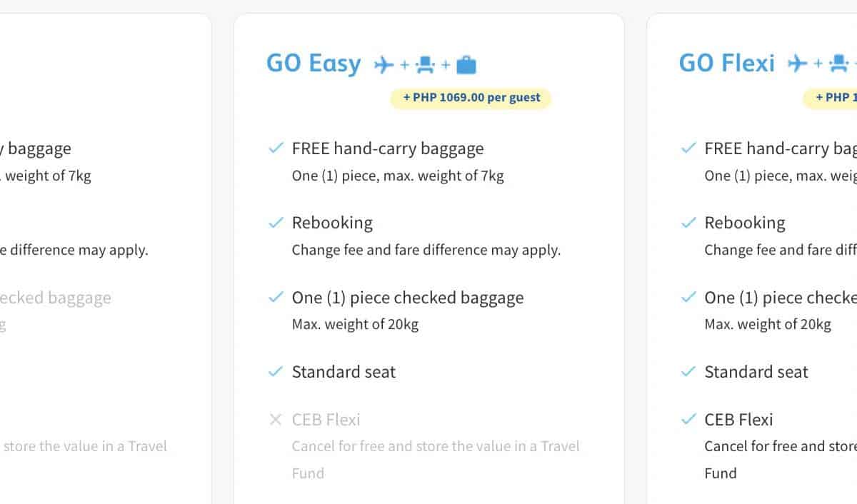Click the checkmark beside GO Easy Rebooking

tap(276, 223)
